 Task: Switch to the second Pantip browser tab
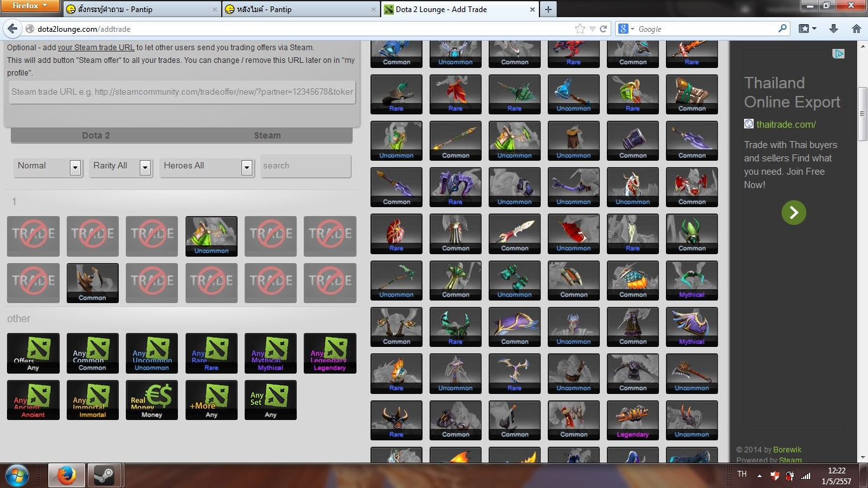(301, 9)
